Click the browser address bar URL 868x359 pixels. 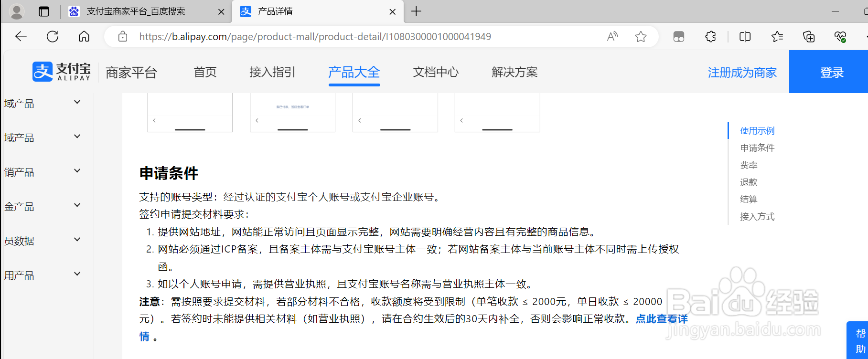coord(315,37)
